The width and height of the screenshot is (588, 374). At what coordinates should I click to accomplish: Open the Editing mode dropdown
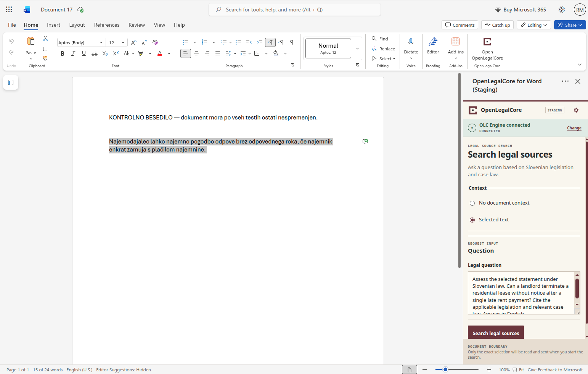point(534,25)
